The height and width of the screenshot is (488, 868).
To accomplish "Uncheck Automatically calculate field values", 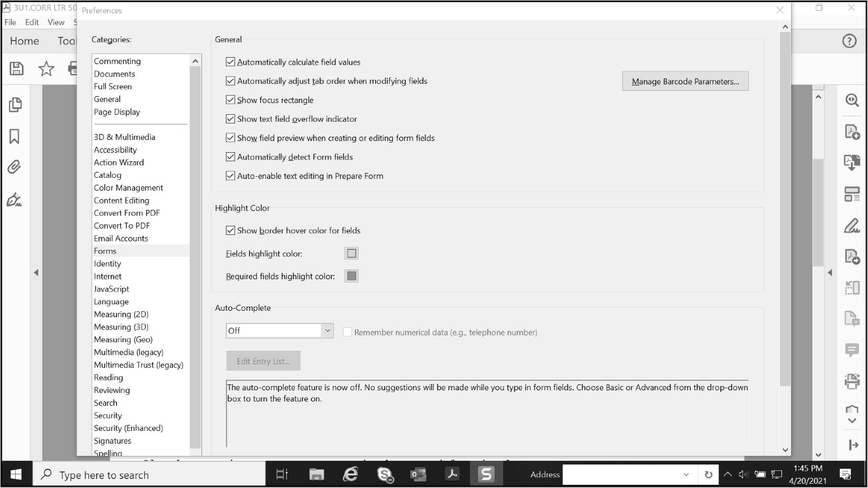I will [231, 62].
